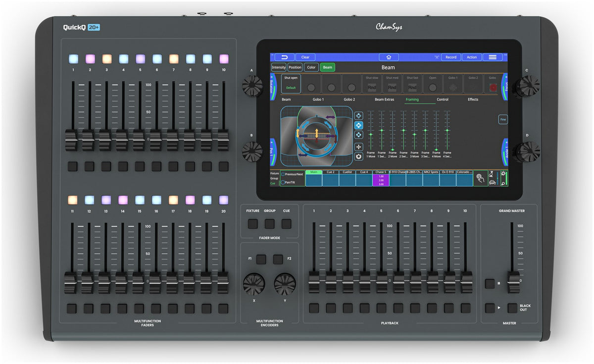The image size is (594, 364).
Task: Click playback fader 5
Action: [x=382, y=282]
